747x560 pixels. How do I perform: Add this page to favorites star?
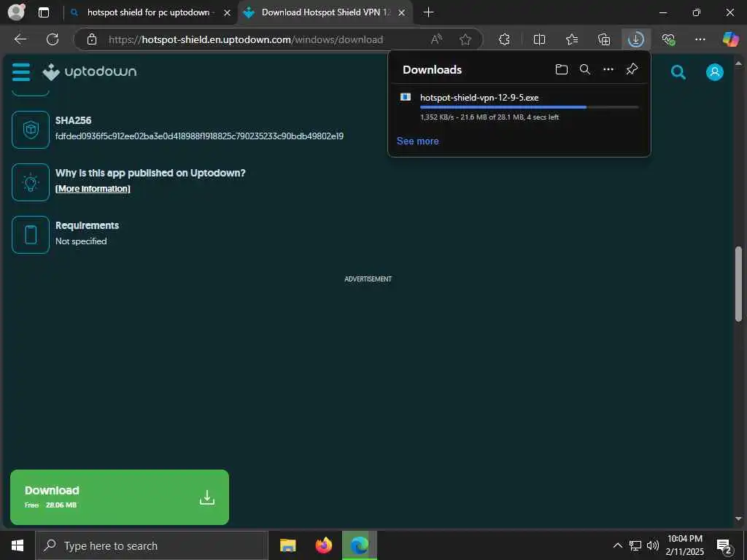tap(465, 39)
